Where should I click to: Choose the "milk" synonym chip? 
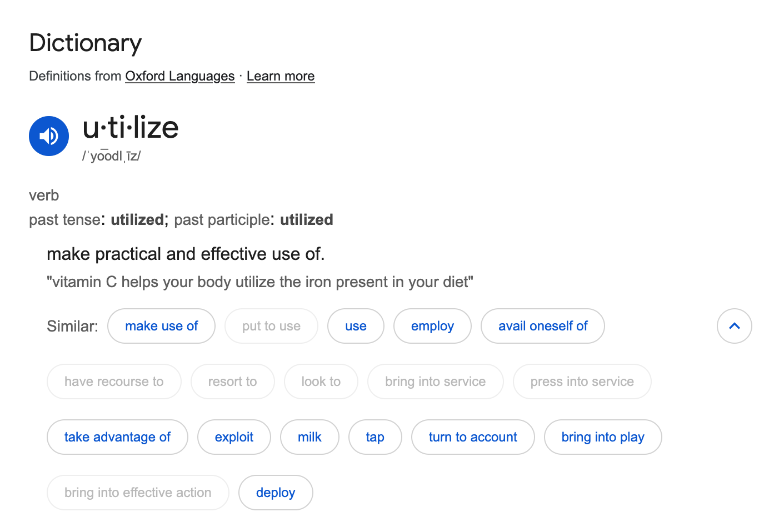tap(309, 437)
